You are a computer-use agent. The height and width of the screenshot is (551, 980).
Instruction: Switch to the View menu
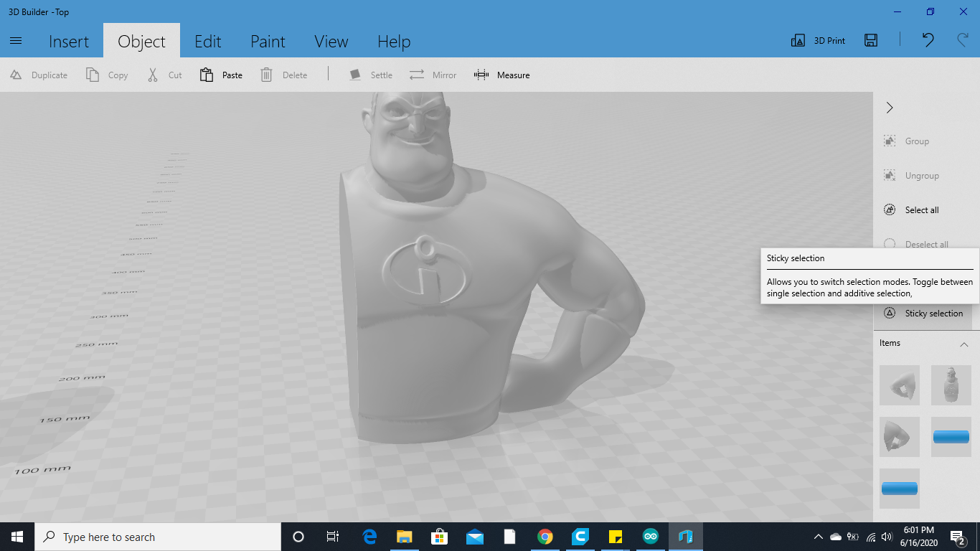pyautogui.click(x=331, y=41)
